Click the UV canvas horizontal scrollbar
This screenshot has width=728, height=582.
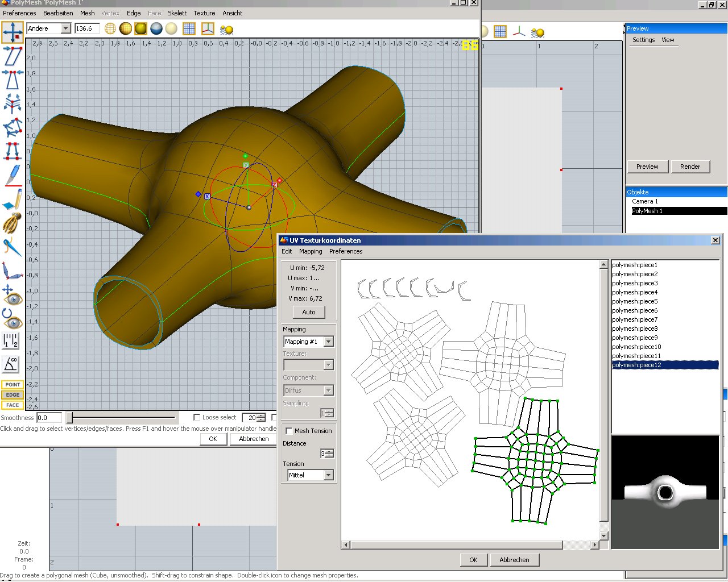470,544
